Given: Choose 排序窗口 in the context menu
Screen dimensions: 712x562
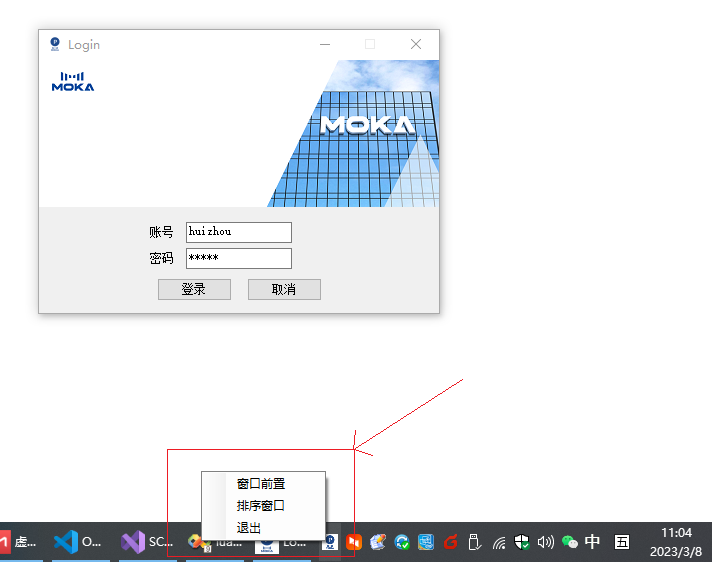Looking at the screenshot, I should coord(261,506).
